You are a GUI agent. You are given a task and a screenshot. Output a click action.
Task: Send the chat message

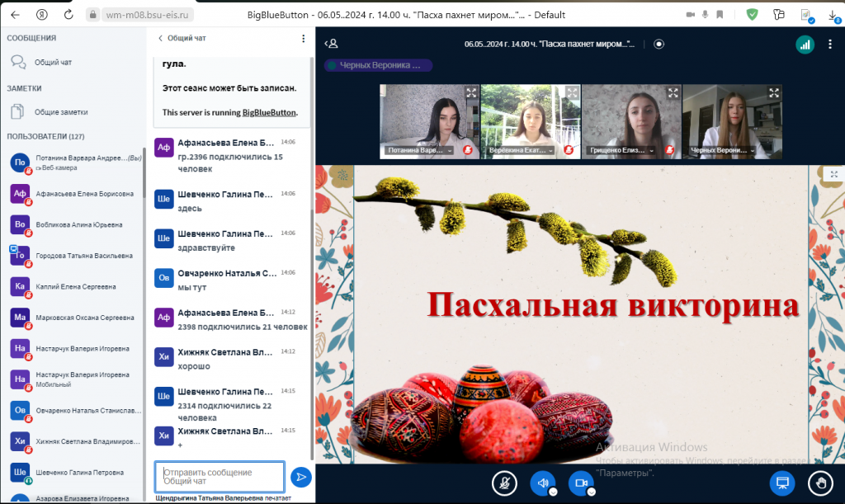coord(301,477)
